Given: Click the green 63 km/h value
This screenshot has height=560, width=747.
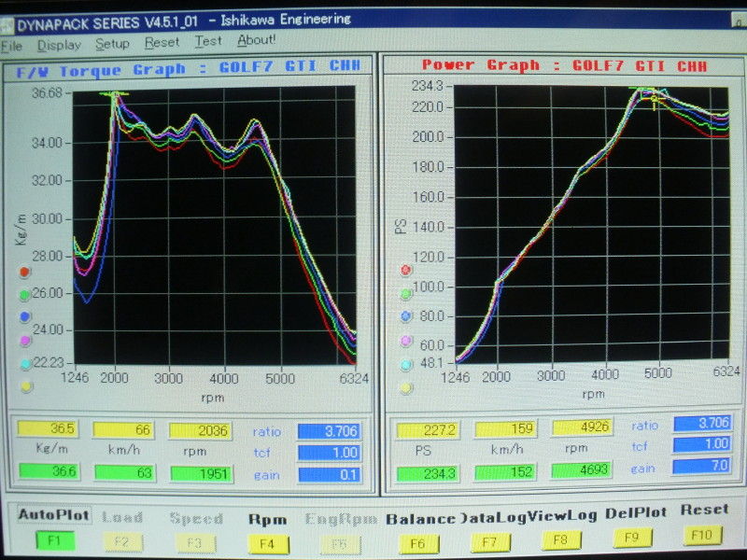Looking at the screenshot, I should [x=124, y=473].
